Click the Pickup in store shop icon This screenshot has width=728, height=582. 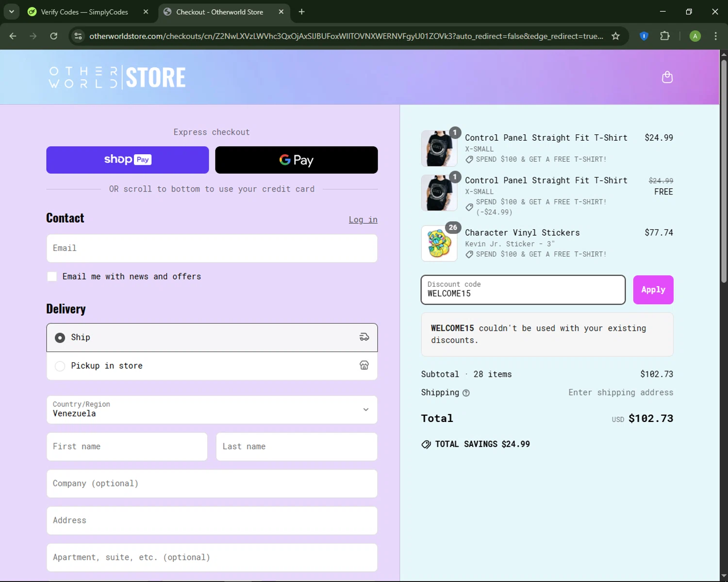[x=364, y=365]
